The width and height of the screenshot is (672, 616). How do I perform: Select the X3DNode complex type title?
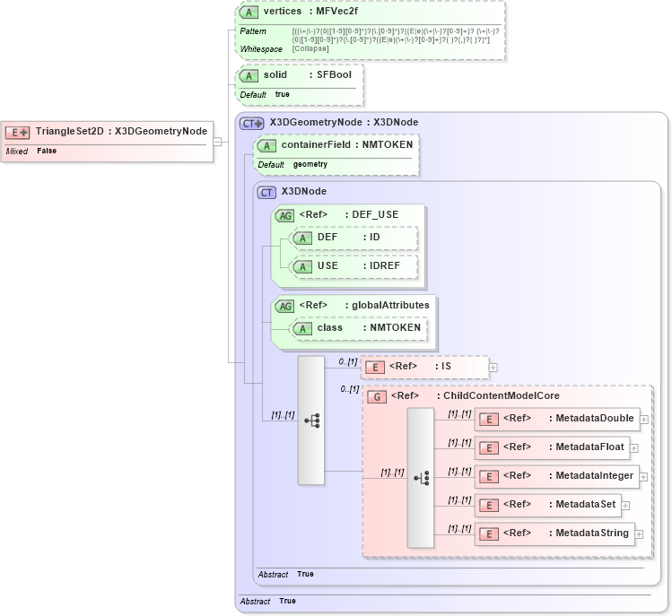[304, 192]
